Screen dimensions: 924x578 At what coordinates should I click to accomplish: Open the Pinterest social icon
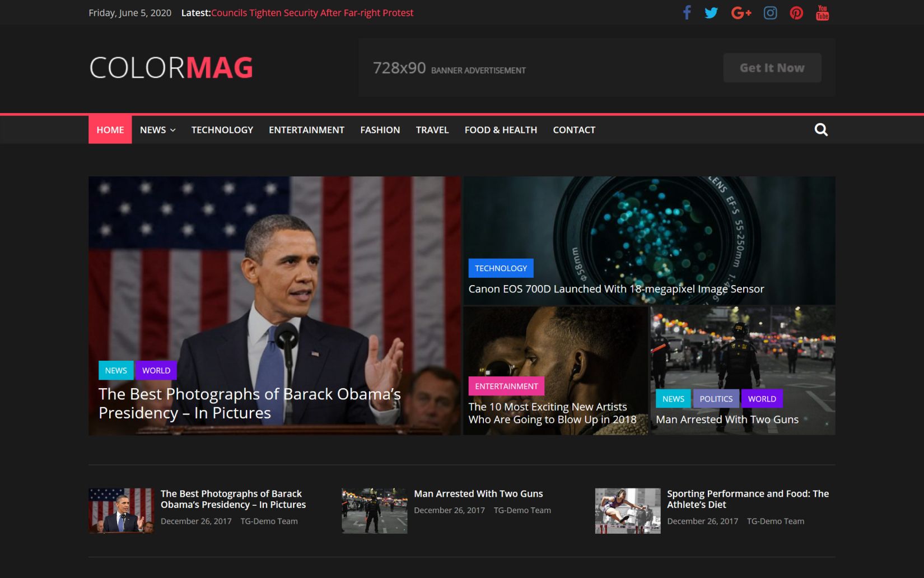point(796,12)
